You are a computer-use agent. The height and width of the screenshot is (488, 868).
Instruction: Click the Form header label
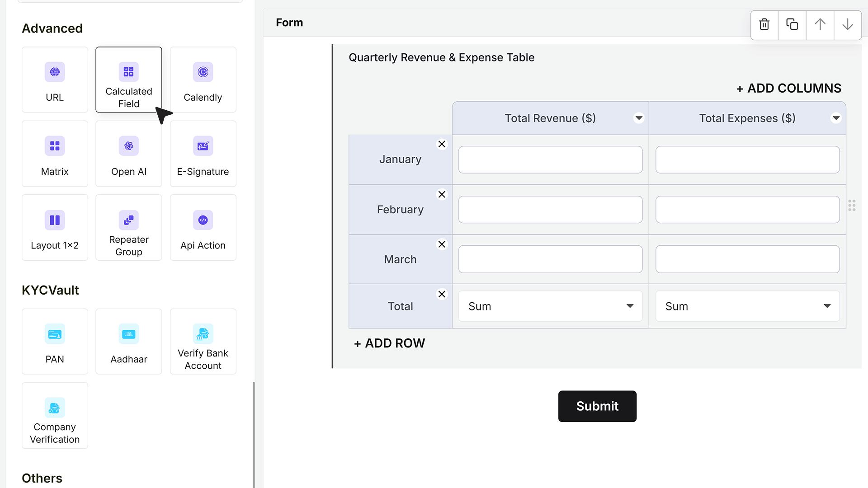click(289, 23)
